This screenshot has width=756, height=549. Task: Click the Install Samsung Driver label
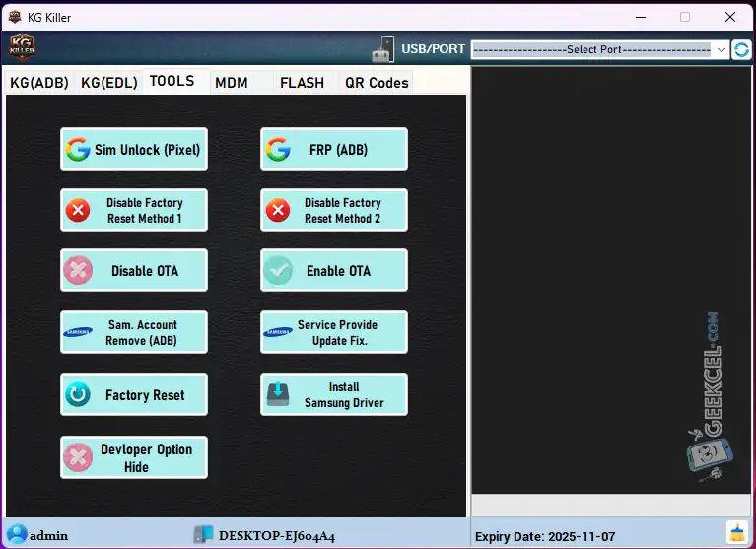[344, 395]
